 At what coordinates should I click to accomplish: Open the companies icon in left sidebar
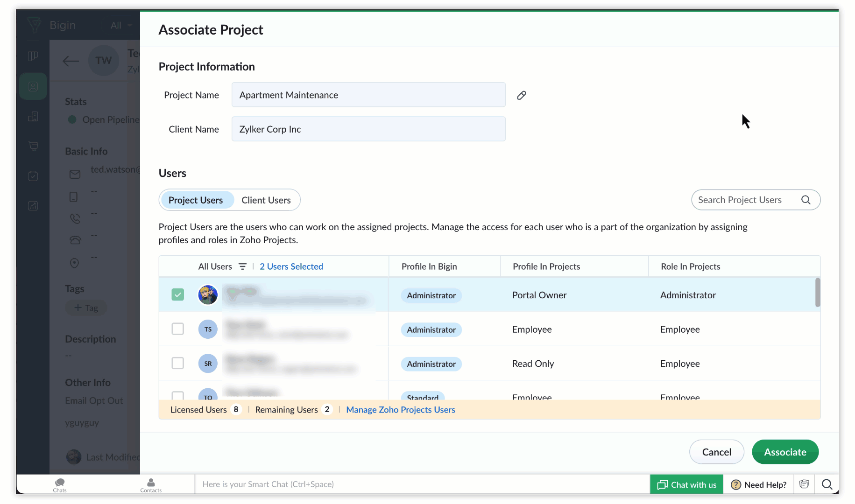[x=33, y=116]
